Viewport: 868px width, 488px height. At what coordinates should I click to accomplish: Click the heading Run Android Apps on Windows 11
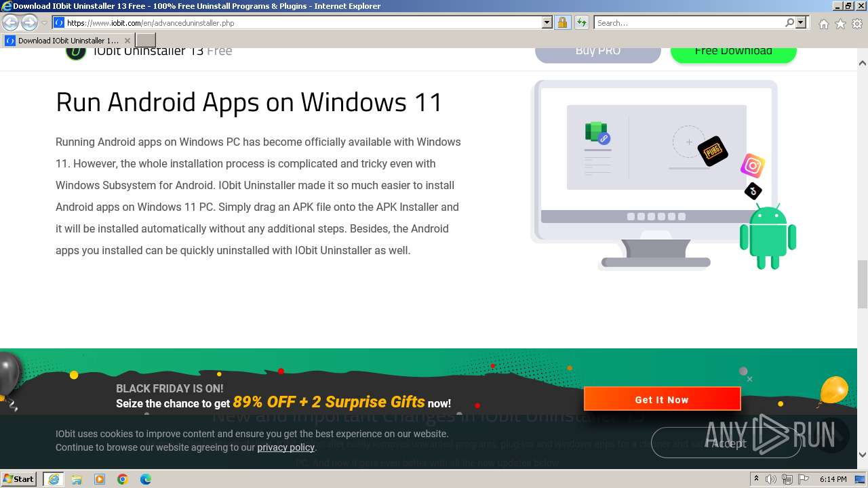[x=249, y=102]
